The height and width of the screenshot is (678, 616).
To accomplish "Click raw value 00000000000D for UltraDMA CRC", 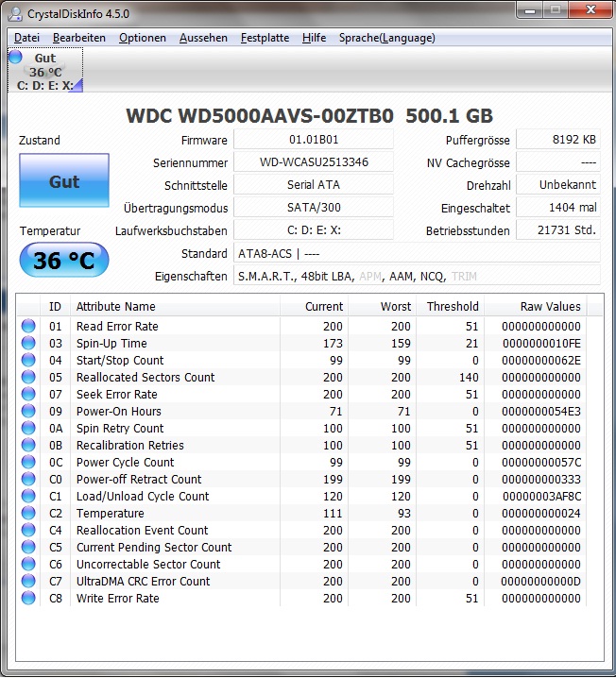I will pyautogui.click(x=540, y=581).
